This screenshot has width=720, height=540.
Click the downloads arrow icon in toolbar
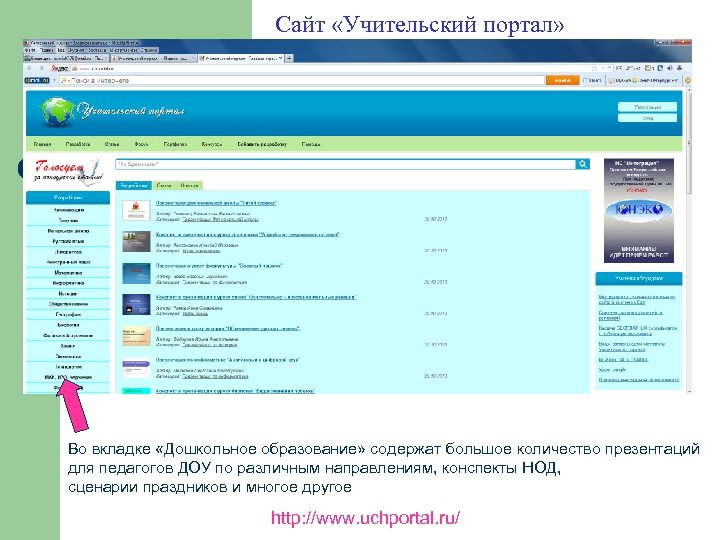pyautogui.click(x=680, y=68)
